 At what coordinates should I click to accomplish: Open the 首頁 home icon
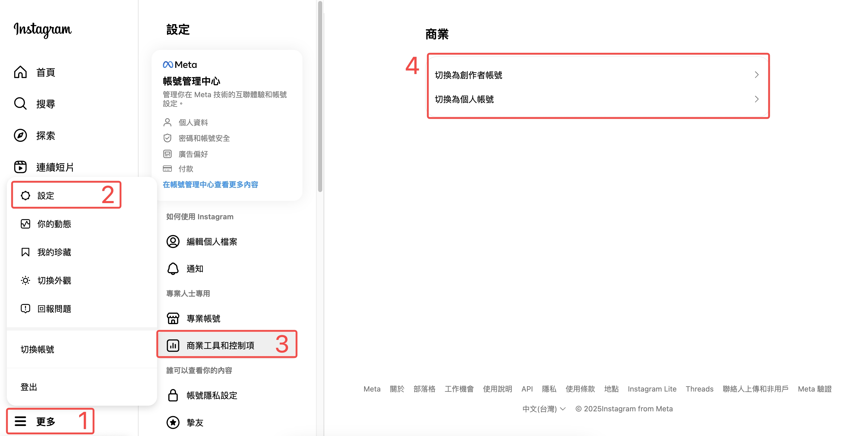tap(20, 72)
